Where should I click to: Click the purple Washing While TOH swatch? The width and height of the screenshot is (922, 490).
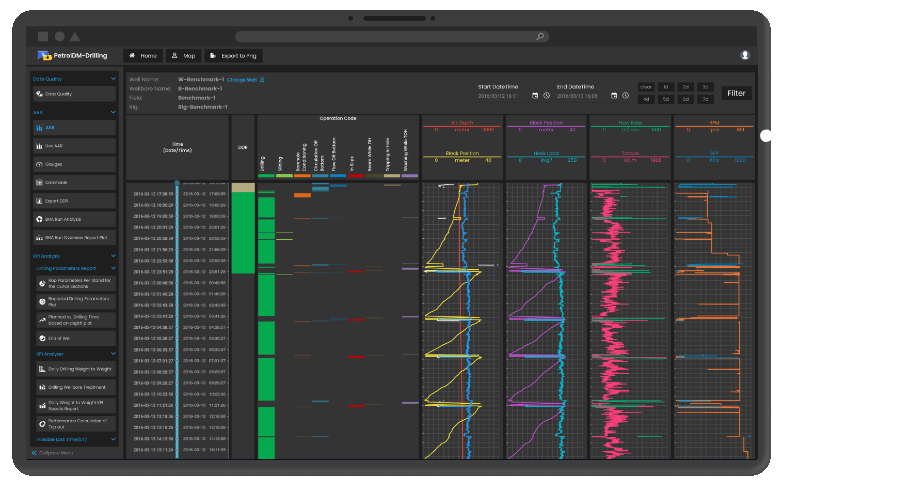[x=410, y=175]
